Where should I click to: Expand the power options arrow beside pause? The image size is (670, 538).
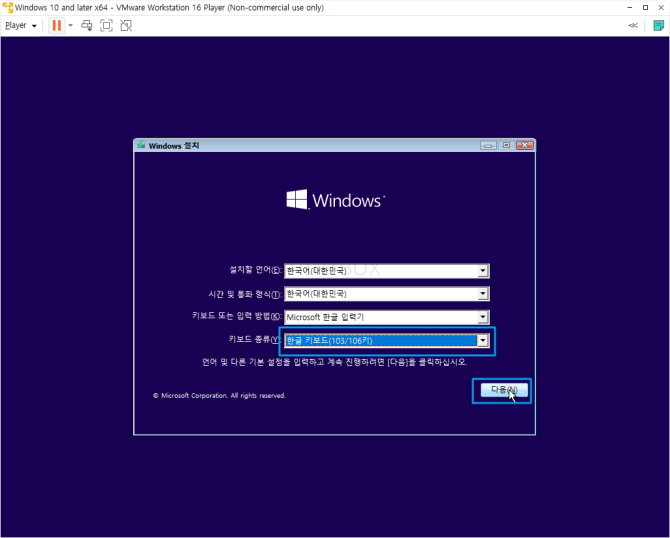pos(71,26)
